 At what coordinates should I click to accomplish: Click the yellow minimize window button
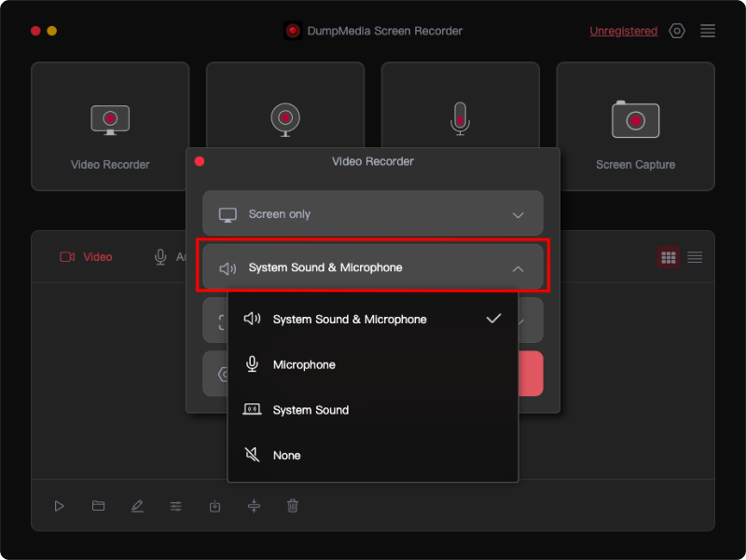[x=52, y=31]
